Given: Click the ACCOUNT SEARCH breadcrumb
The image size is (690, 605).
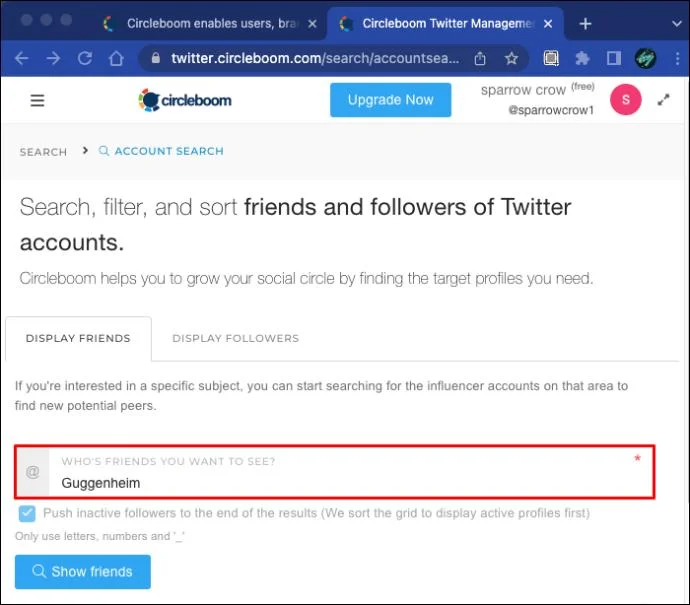Looking at the screenshot, I should point(161,151).
